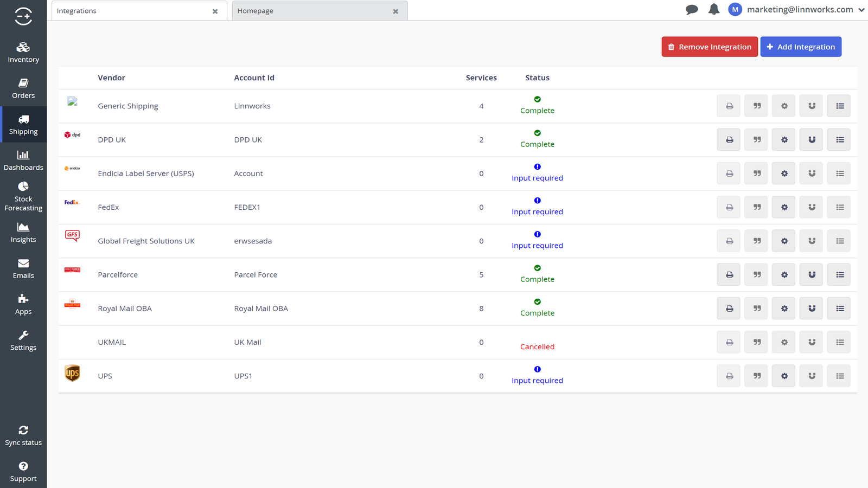
Task: Open the notifications bell
Action: [x=714, y=9]
